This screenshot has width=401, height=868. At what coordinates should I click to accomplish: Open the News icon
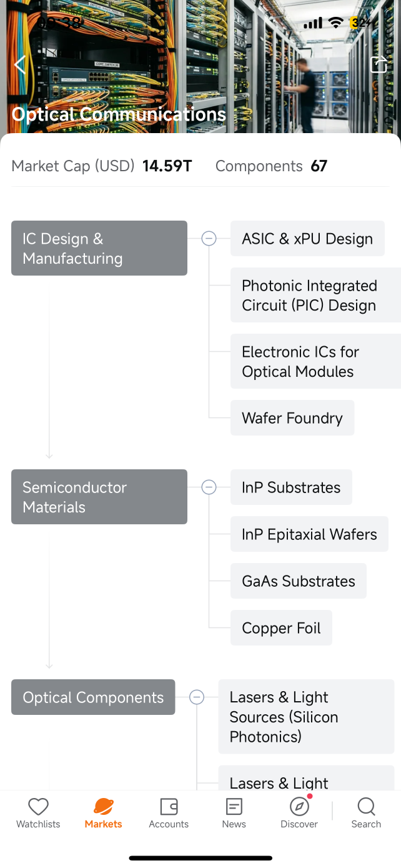point(234,807)
